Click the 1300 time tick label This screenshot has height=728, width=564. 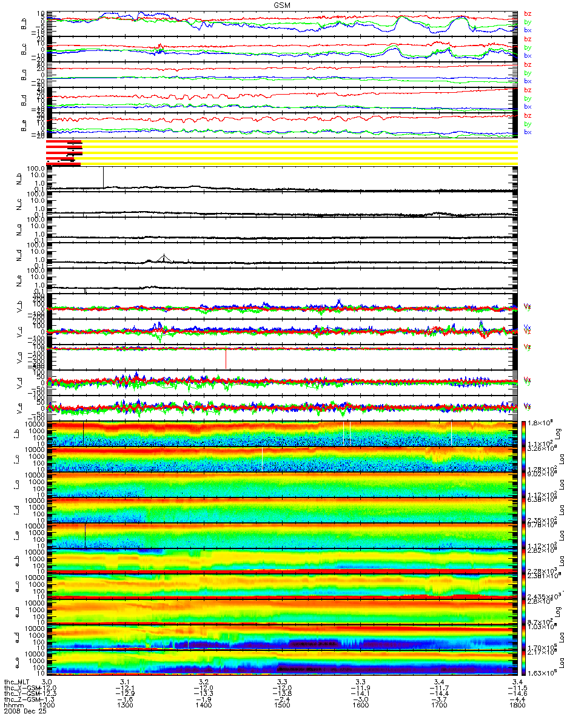coord(126,706)
